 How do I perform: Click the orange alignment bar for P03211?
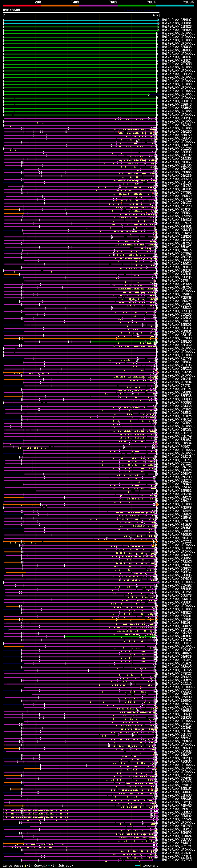pos(80,542)
